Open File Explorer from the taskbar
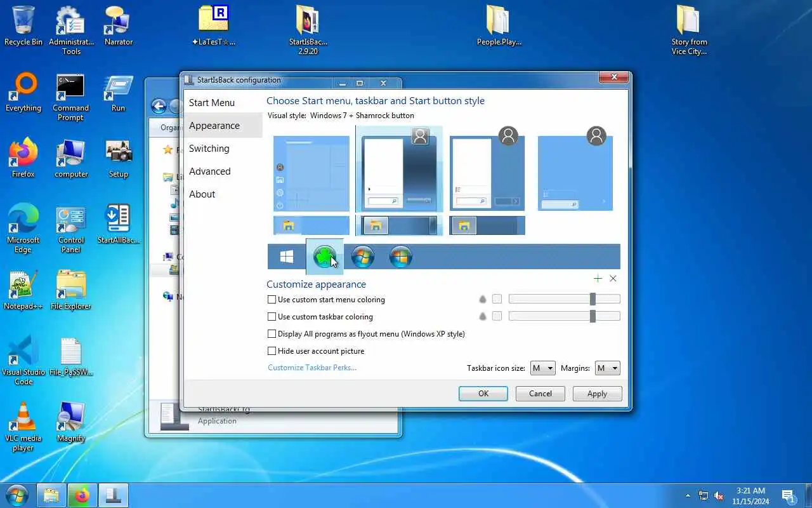Image resolution: width=812 pixels, height=508 pixels. click(x=51, y=495)
